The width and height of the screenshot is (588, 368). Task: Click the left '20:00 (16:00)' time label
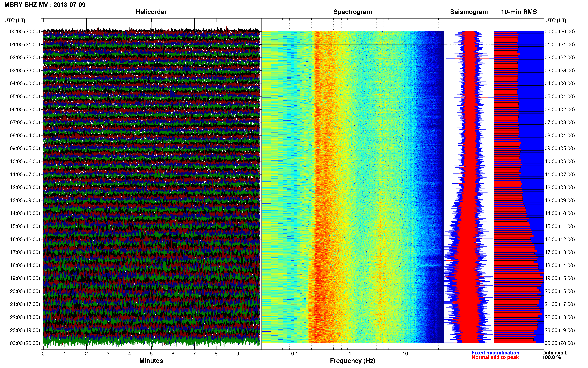(x=25, y=291)
